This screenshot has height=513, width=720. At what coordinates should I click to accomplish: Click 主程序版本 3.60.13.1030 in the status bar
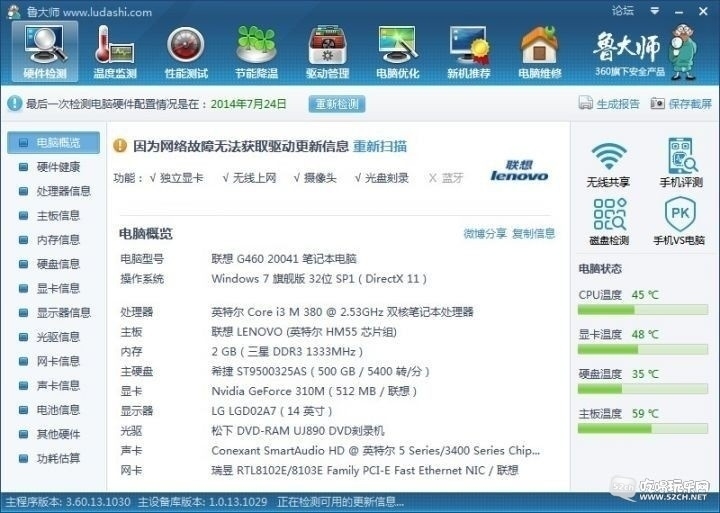68,502
